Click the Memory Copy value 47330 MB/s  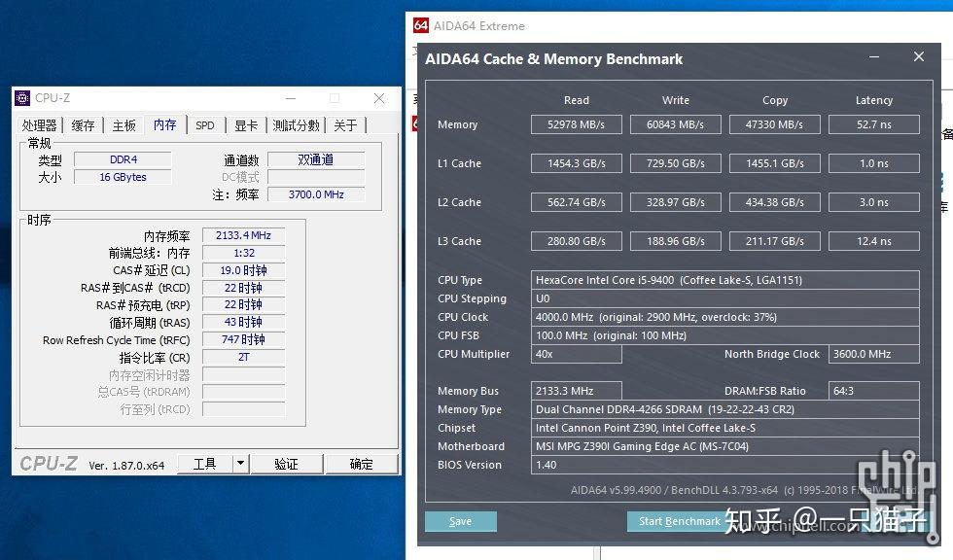[x=774, y=124]
